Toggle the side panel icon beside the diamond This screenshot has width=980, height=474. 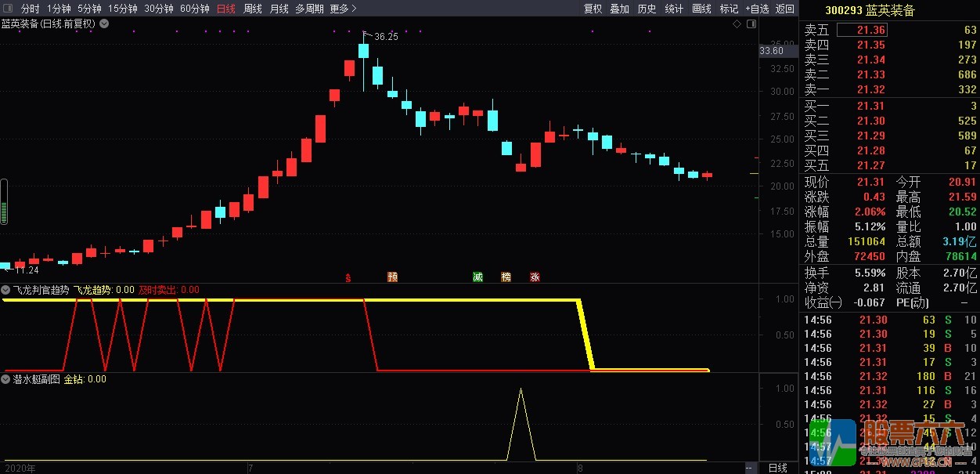[751, 24]
